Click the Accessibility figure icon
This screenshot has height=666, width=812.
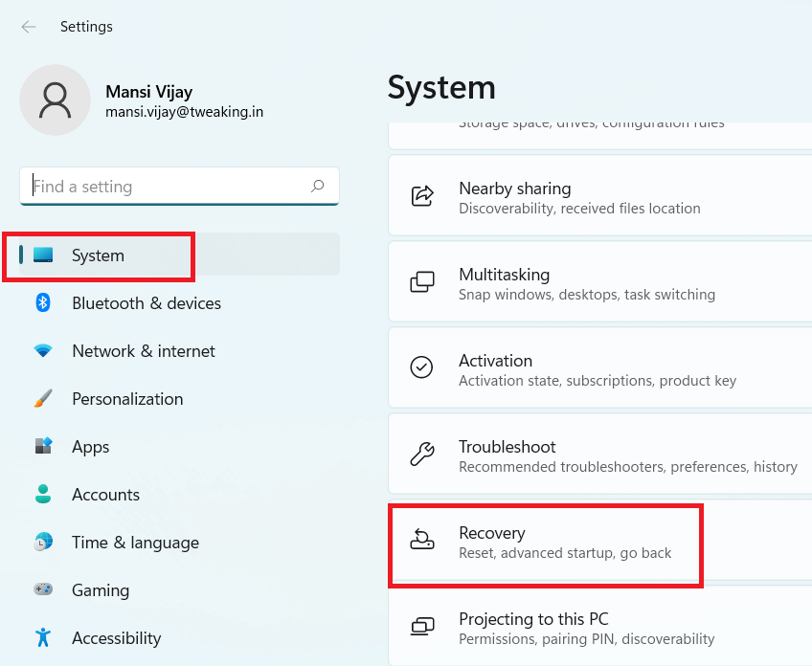[x=43, y=637]
